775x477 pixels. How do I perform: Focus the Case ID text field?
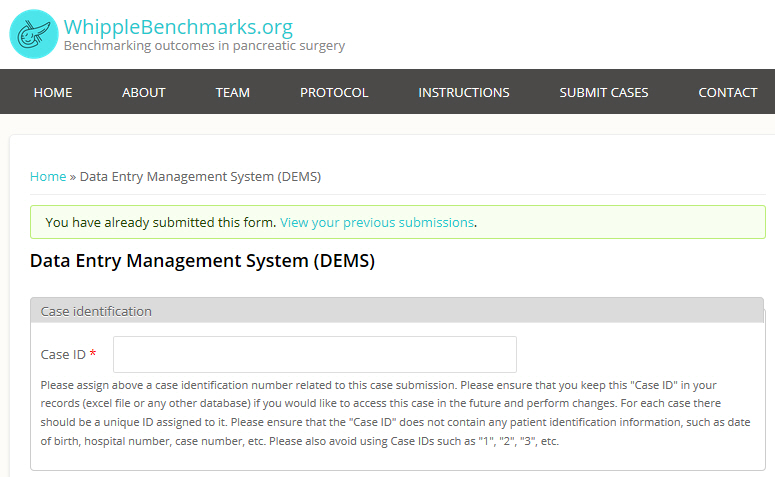click(x=315, y=354)
